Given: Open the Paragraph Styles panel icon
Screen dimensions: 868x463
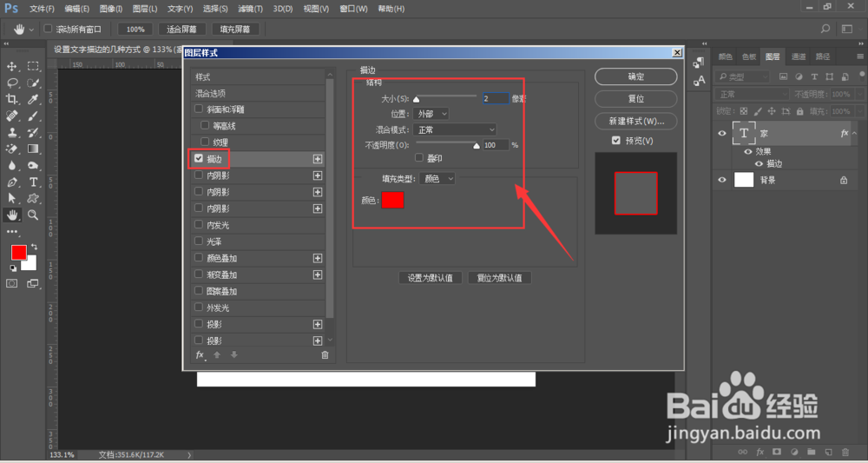Looking at the screenshot, I should (x=699, y=63).
